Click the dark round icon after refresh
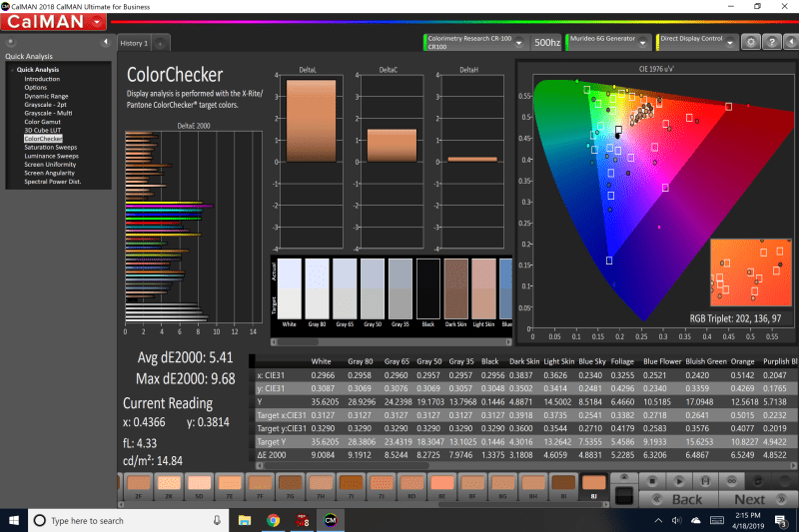Viewport: 799px width, 532px height. [785, 481]
